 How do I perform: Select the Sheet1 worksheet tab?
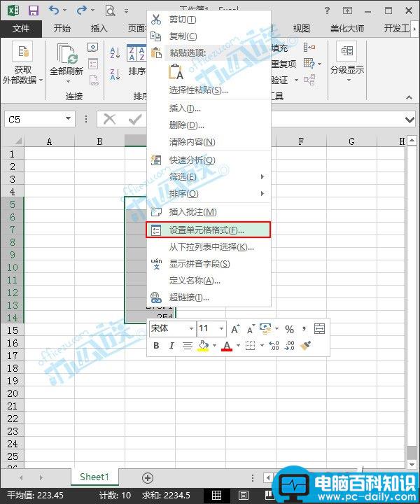tap(94, 477)
